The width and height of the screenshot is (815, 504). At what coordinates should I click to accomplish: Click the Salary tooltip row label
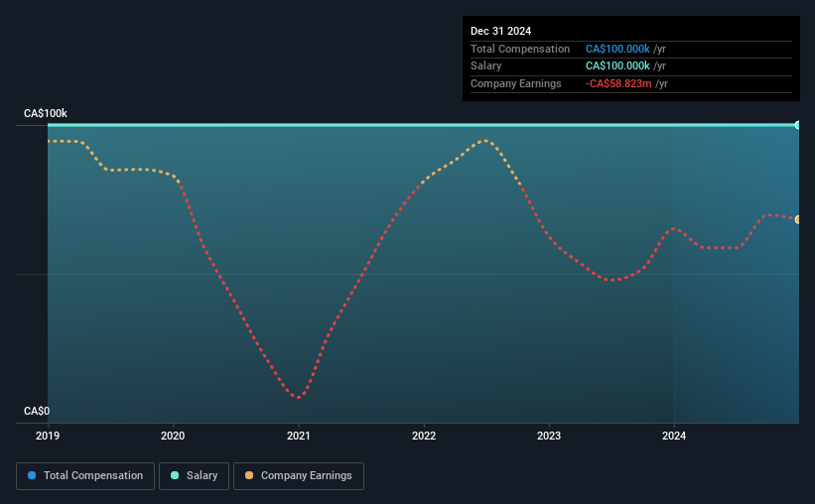486,66
